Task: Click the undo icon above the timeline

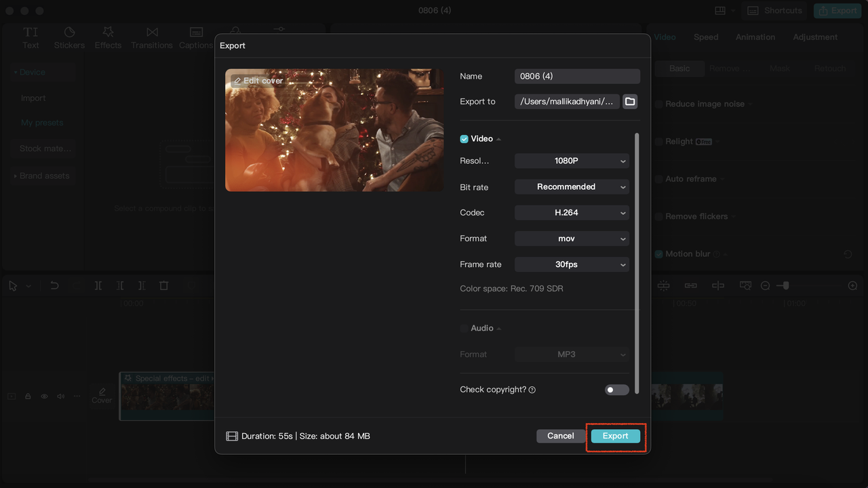Action: point(54,285)
